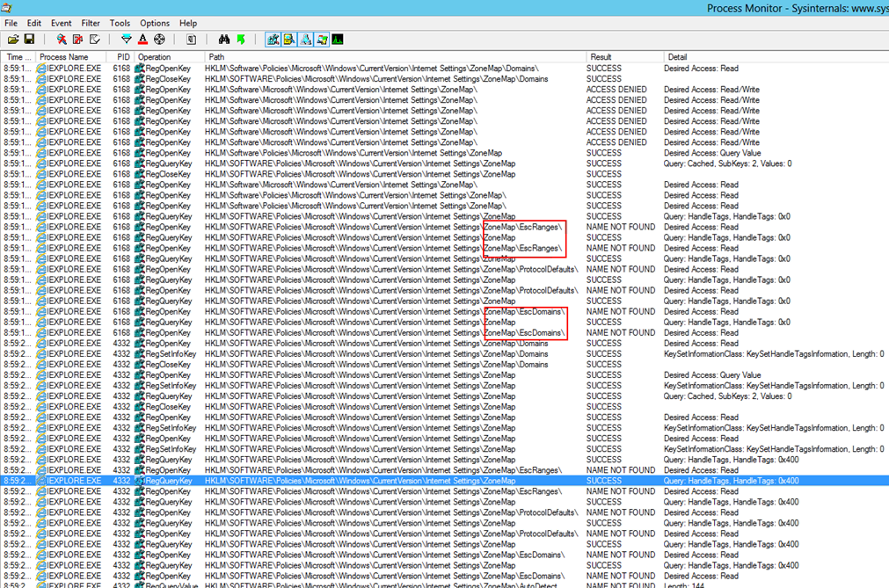Toggle Show Profiling Events icon
This screenshot has height=588, width=889.
click(338, 39)
